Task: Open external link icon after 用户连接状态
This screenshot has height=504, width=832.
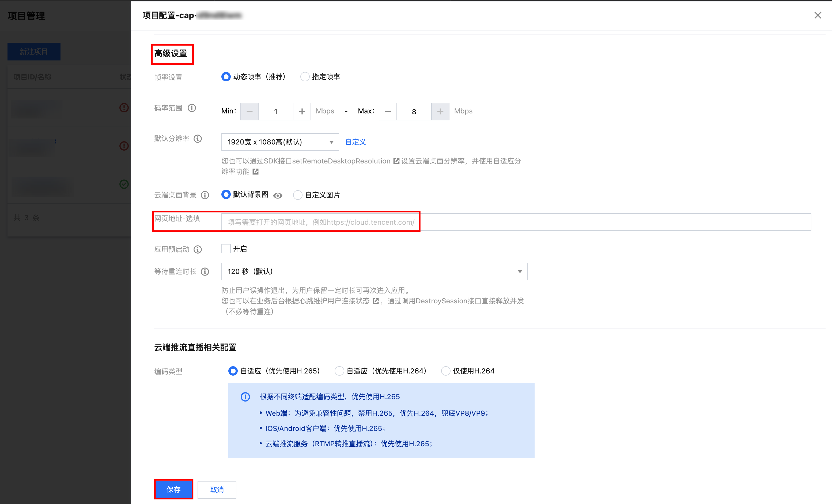Action: [376, 301]
